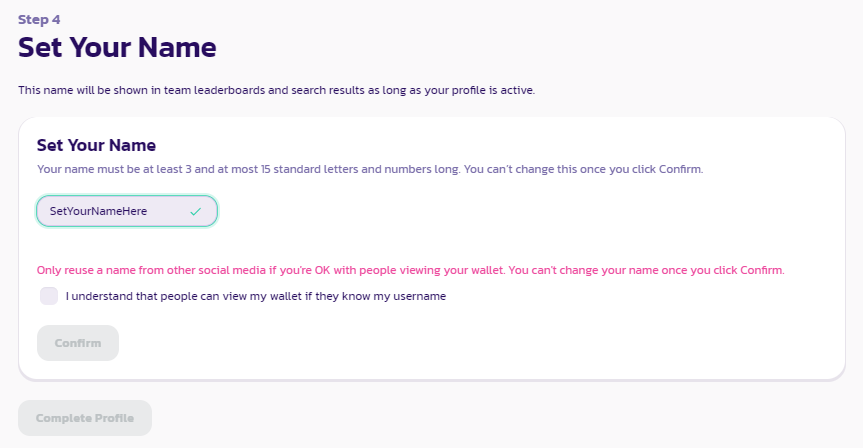863x448 pixels.
Task: Click the green checkmark in name field
Action: tap(195, 211)
